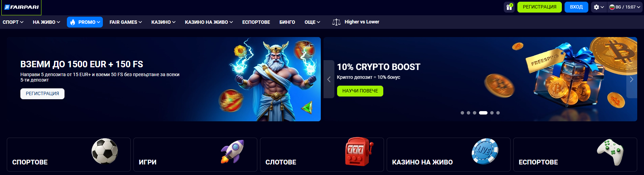Image resolution: width=644 pixels, height=175 pixels.
Task: Expand the ОЩЕ menu
Action: coord(312,22)
